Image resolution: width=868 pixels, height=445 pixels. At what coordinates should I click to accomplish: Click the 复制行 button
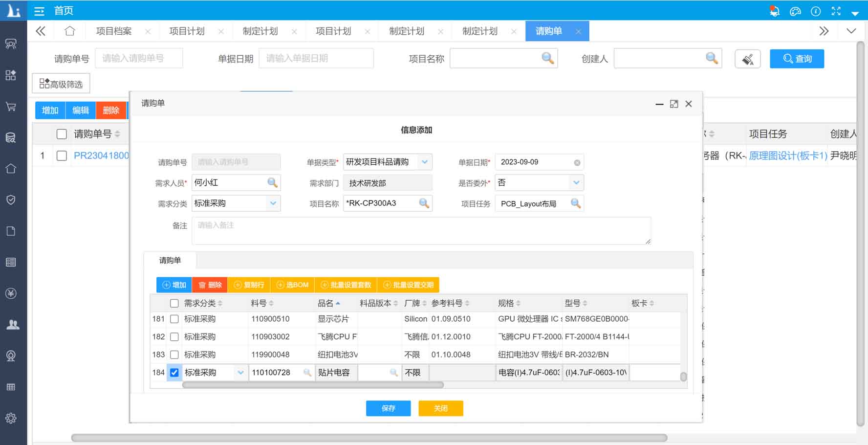coord(249,285)
